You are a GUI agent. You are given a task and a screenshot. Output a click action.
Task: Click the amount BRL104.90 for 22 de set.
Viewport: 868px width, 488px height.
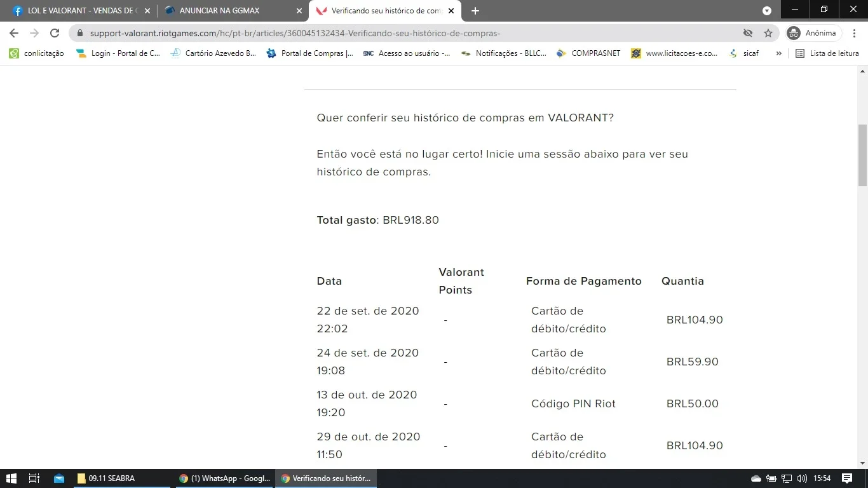coord(695,320)
